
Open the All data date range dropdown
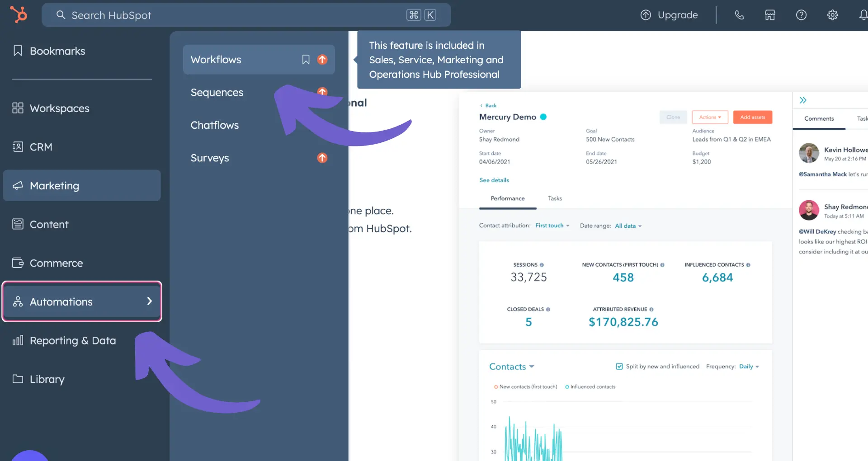point(628,226)
